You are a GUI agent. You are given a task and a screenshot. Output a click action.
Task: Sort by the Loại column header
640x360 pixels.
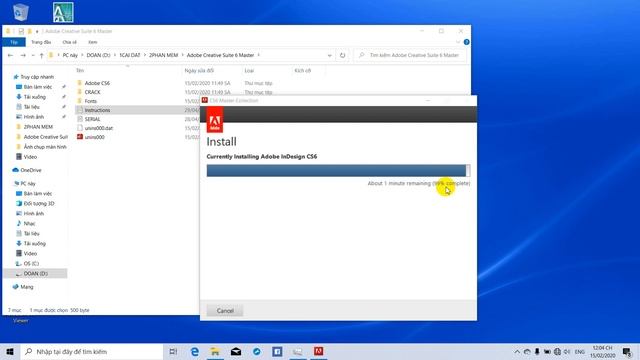click(249, 71)
